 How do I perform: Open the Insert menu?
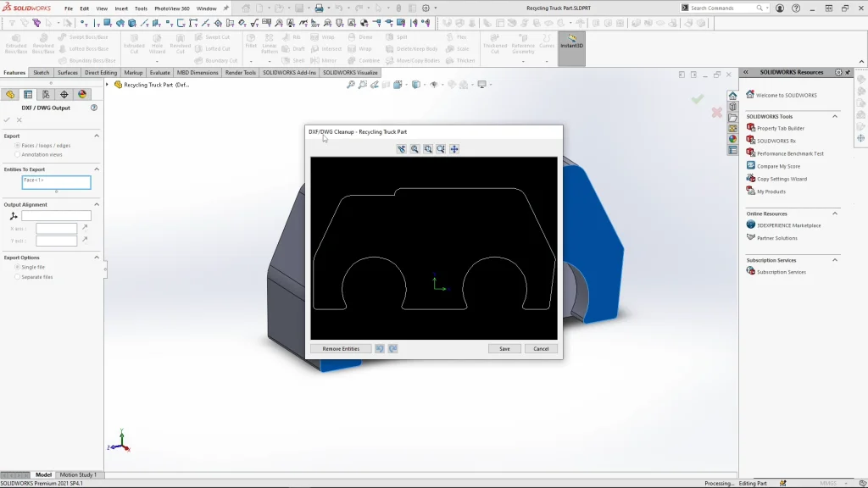click(121, 8)
